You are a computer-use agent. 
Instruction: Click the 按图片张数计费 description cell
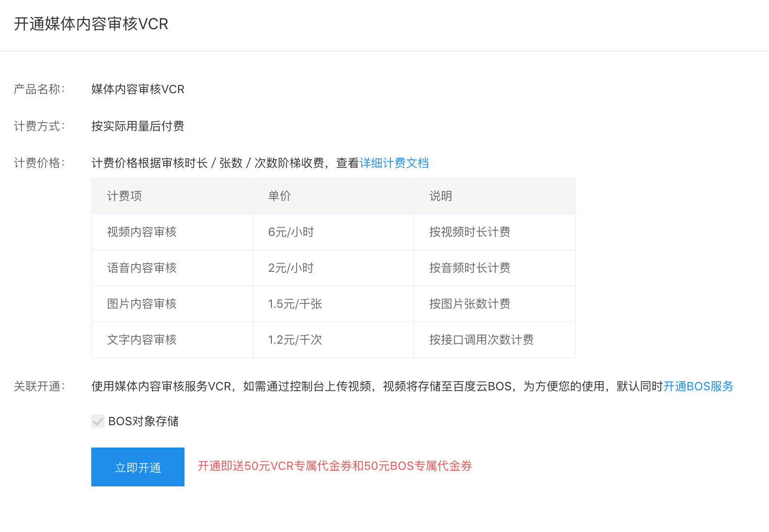pos(495,304)
